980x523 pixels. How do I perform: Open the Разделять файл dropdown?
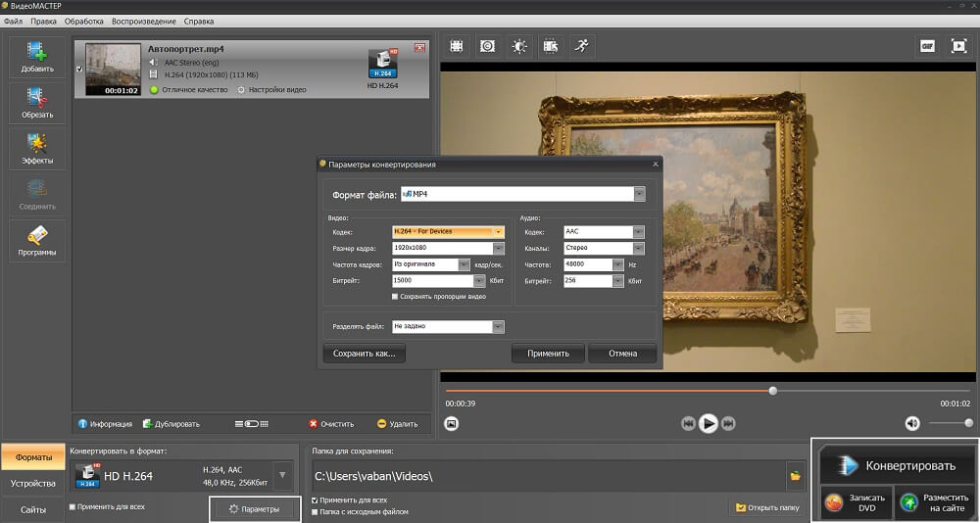(498, 327)
